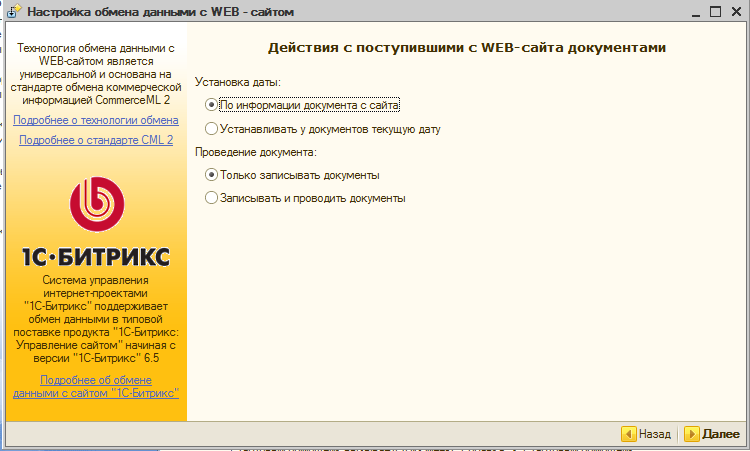Click the '1С·БИТРИКС' wordmark text
This screenshot has width=750, height=451.
coord(96,257)
